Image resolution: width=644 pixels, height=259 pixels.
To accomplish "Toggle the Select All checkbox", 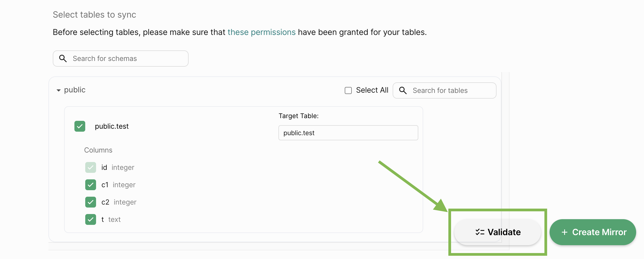I will tap(348, 90).
